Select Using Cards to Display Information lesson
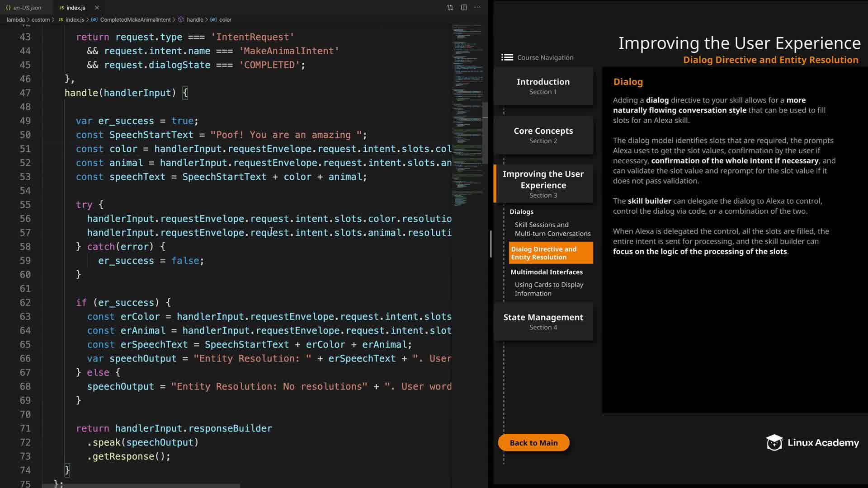Image resolution: width=868 pixels, height=488 pixels. coord(548,289)
